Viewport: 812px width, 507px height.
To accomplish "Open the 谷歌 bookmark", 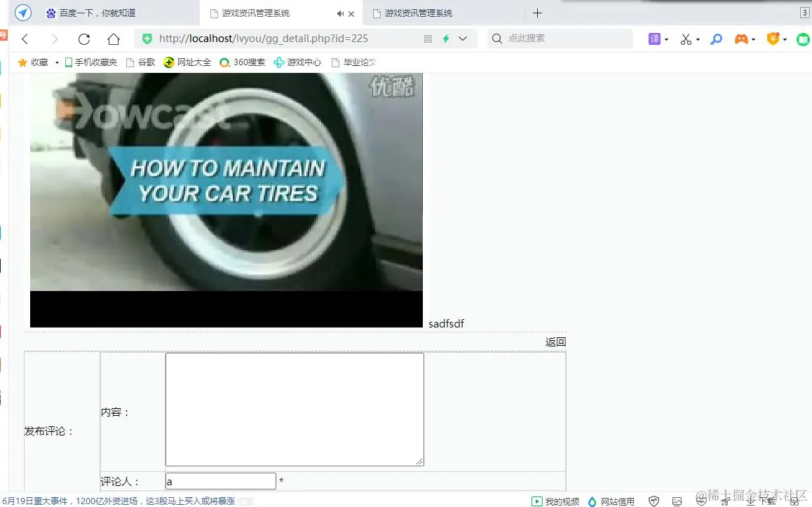I will point(141,62).
